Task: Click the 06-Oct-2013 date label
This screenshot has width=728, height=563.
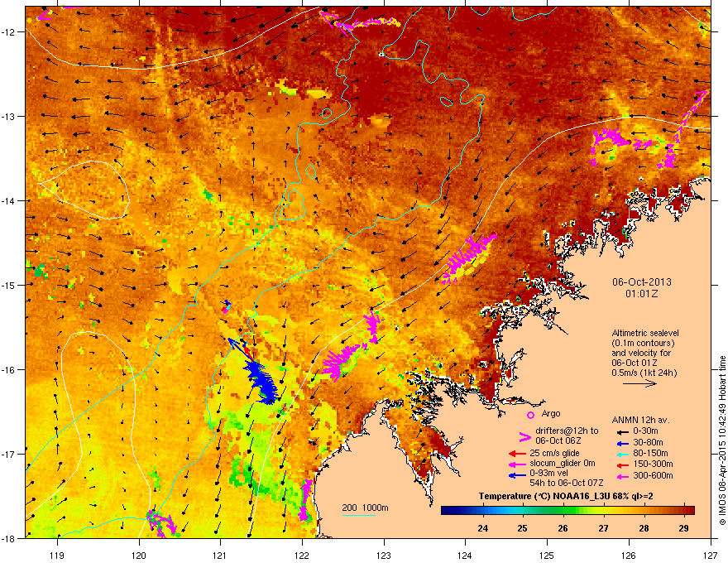Action: (x=642, y=282)
